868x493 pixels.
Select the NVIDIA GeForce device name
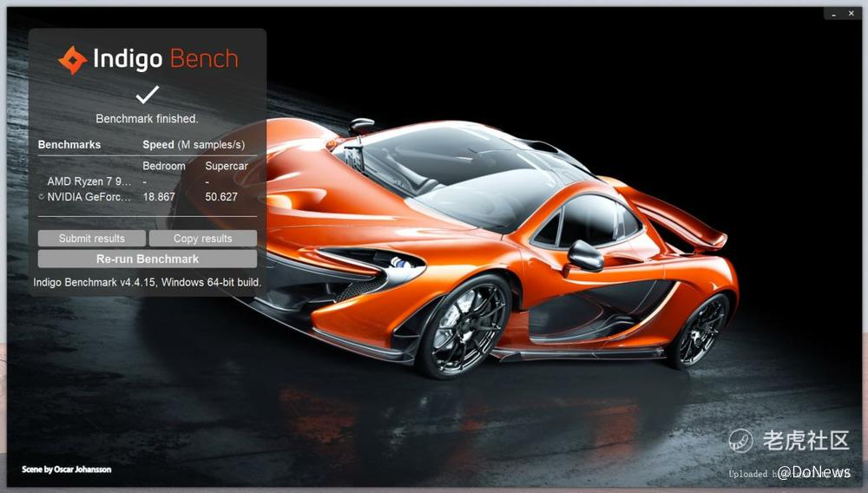click(89, 197)
